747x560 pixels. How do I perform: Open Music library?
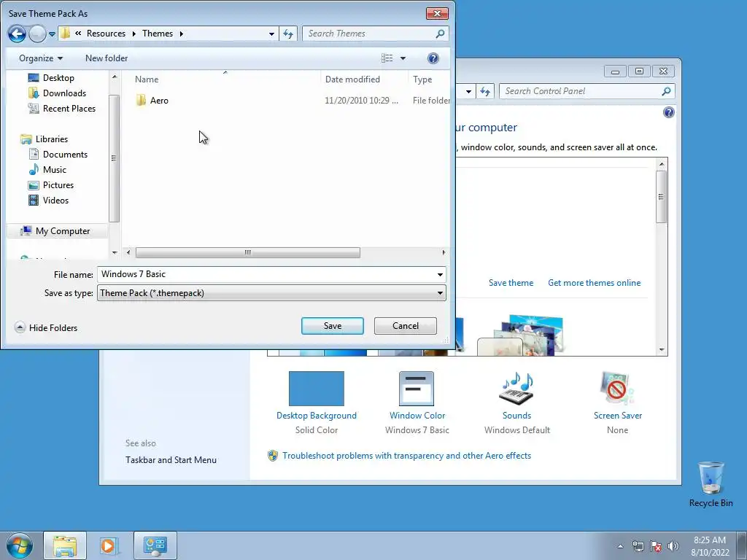(x=54, y=169)
